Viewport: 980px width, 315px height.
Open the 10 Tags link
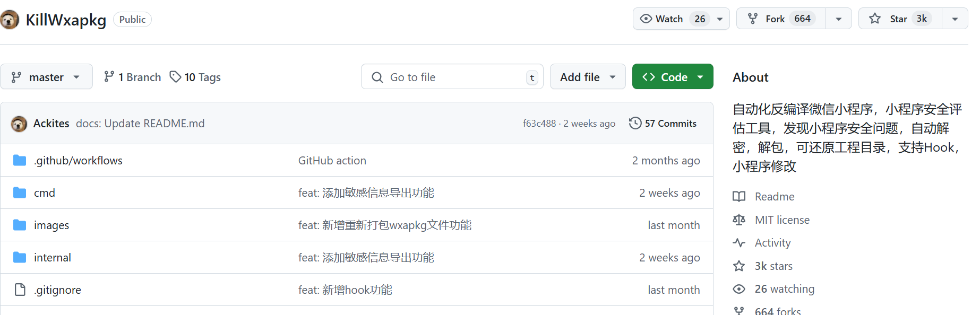pyautogui.click(x=195, y=77)
